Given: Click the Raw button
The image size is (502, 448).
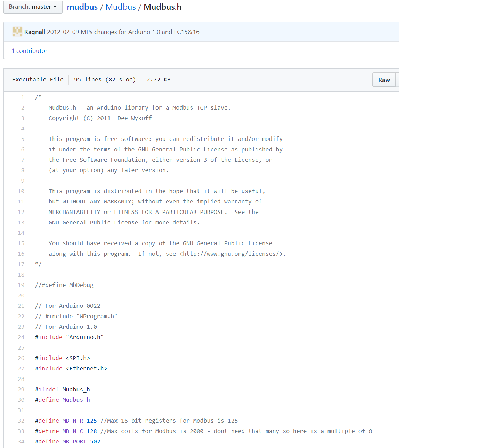Looking at the screenshot, I should point(384,80).
